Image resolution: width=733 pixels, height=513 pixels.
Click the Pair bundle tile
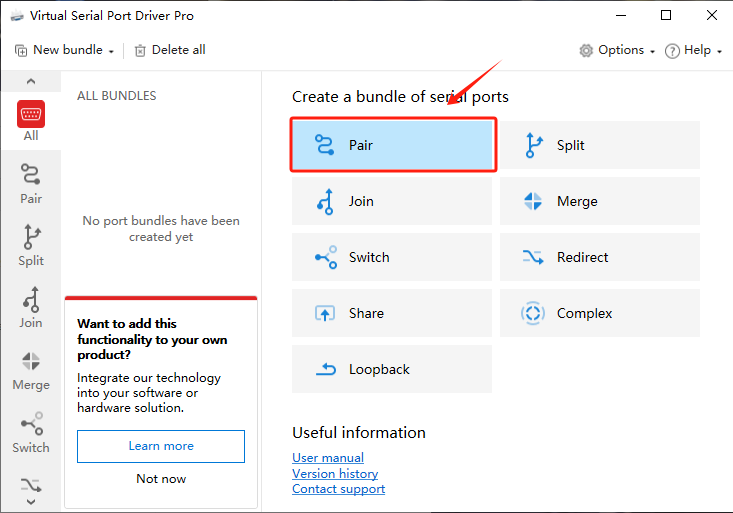coord(393,145)
